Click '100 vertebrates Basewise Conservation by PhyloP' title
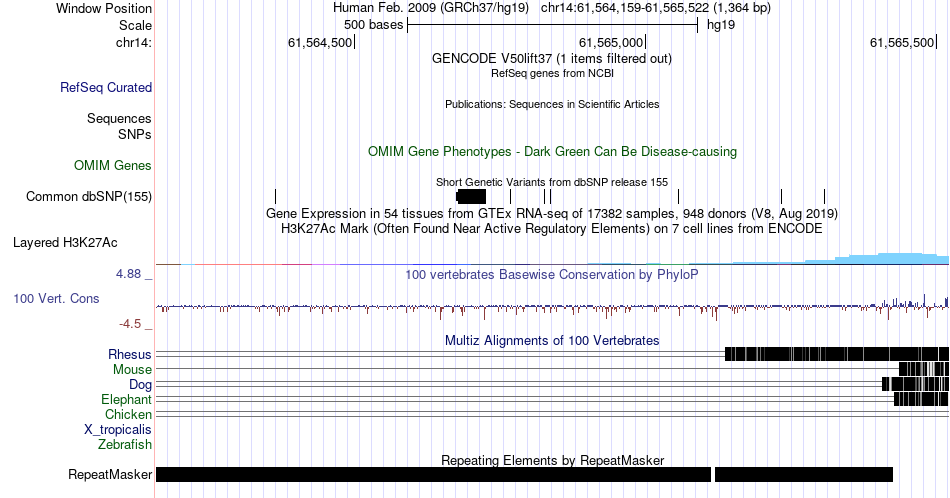 [552, 274]
